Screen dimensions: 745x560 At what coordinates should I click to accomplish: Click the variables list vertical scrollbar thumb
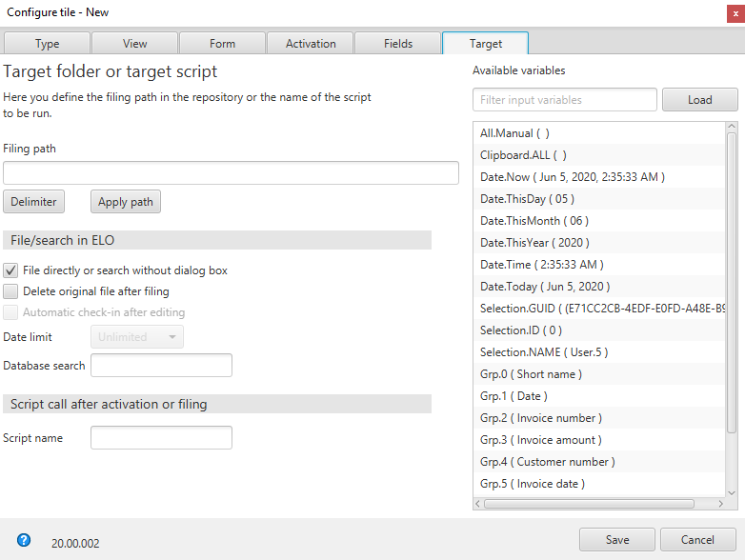(732, 282)
